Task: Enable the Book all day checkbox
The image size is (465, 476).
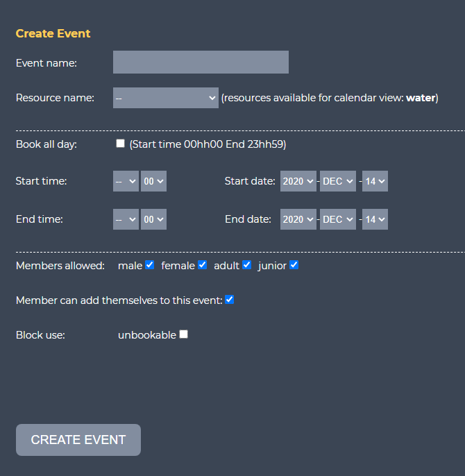Action: point(121,144)
